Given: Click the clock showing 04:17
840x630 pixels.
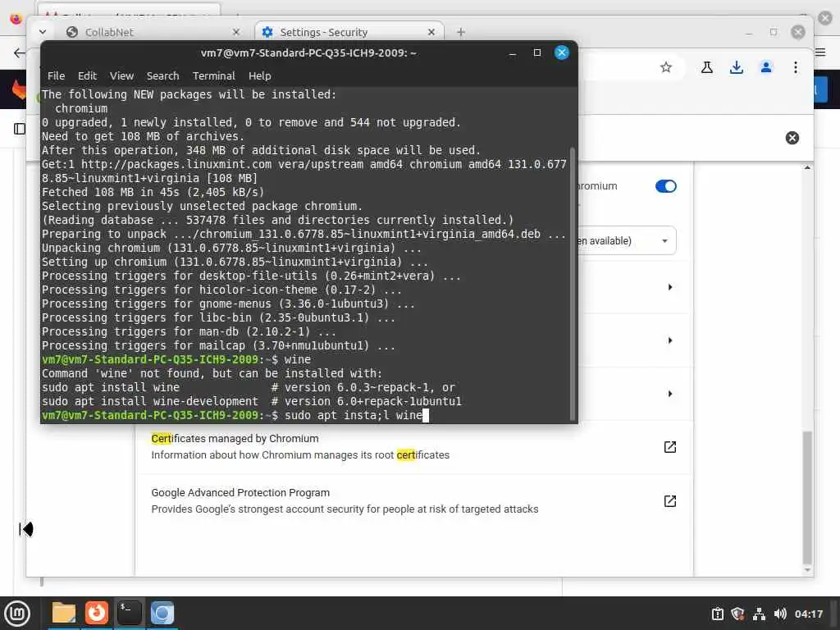Looking at the screenshot, I should [x=808, y=614].
